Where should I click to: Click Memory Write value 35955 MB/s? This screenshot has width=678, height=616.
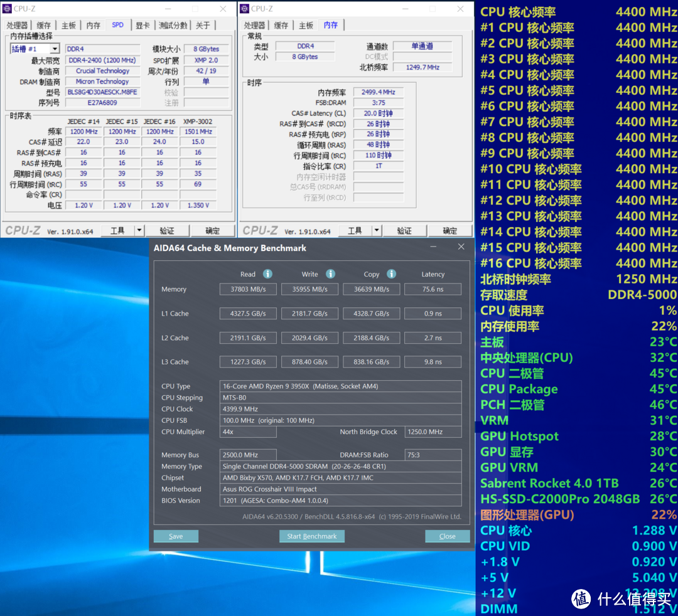click(309, 289)
